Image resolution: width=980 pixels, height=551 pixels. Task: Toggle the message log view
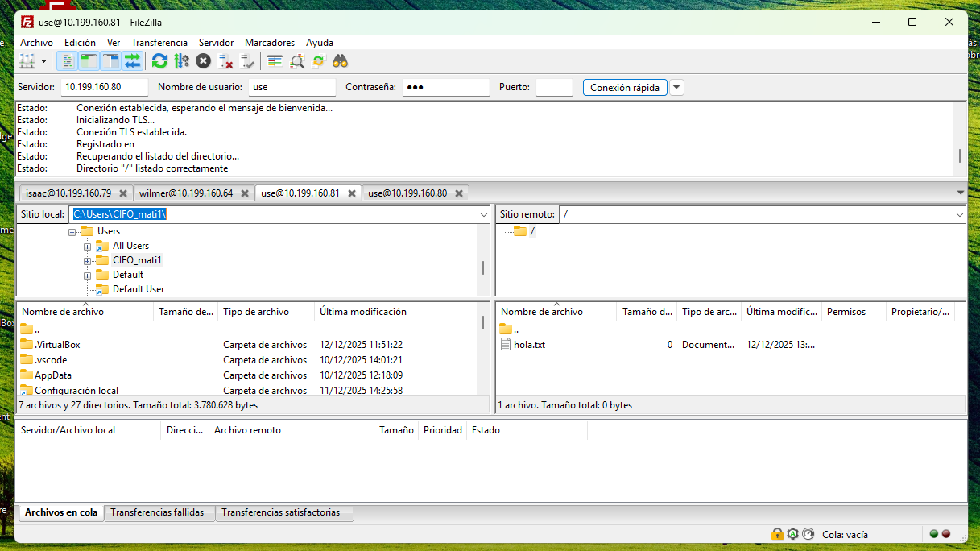[x=68, y=61]
